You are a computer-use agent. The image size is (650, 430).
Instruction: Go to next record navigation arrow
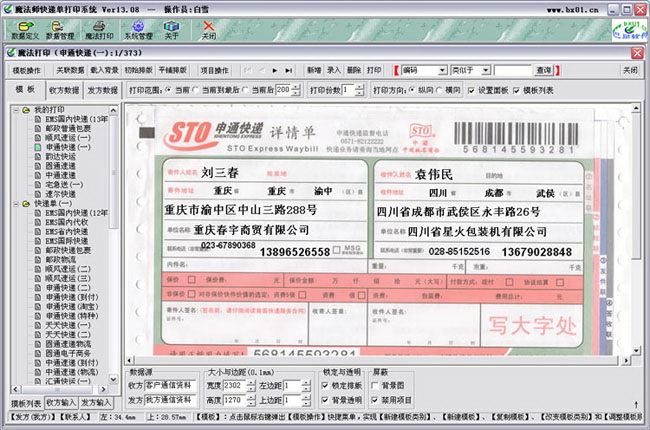click(274, 70)
